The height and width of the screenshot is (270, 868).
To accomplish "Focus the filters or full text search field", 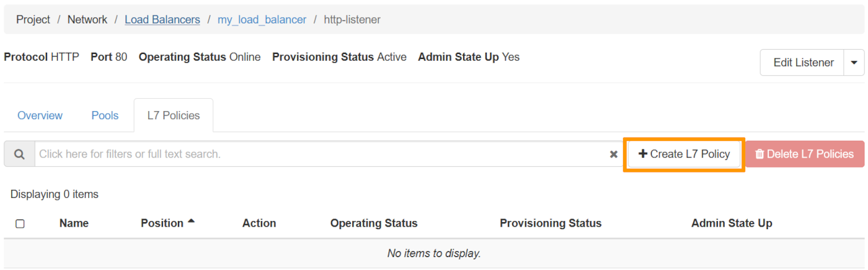I will [319, 154].
